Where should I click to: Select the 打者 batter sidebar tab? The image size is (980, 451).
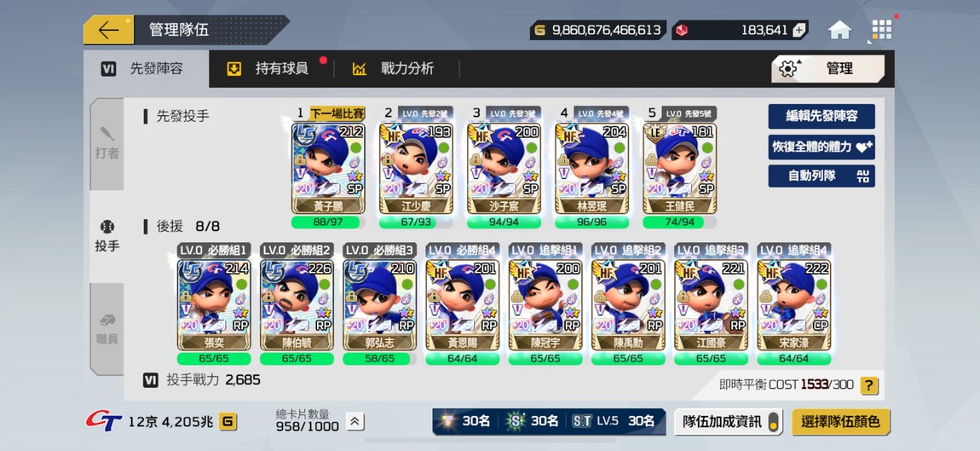pyautogui.click(x=107, y=144)
